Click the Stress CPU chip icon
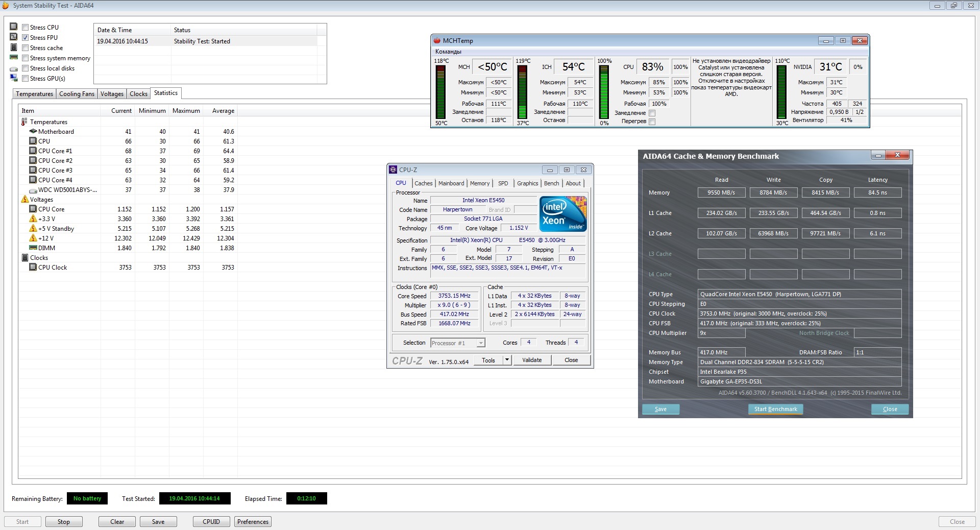The image size is (980, 530). pyautogui.click(x=14, y=27)
